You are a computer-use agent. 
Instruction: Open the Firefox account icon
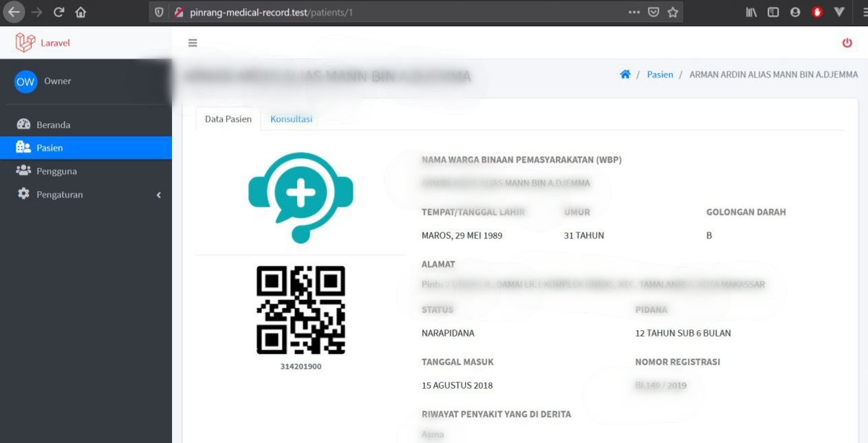(x=795, y=12)
